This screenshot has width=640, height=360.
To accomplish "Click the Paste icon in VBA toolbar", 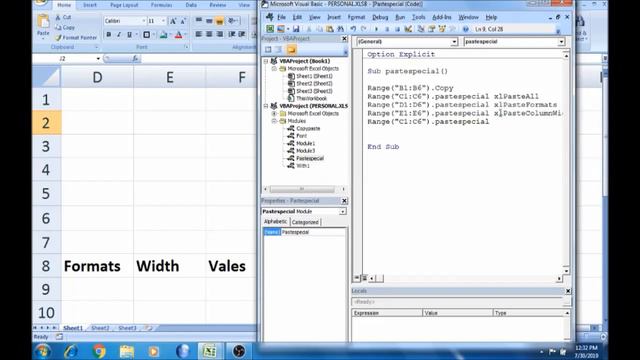I will coord(330,29).
